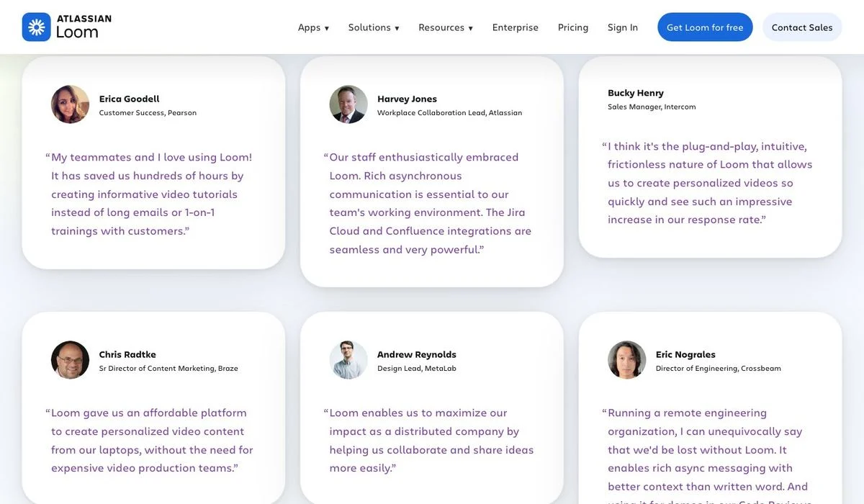Viewport: 864px width, 504px height.
Task: Click Eric Nograles's profile photo
Action: coord(627,360)
